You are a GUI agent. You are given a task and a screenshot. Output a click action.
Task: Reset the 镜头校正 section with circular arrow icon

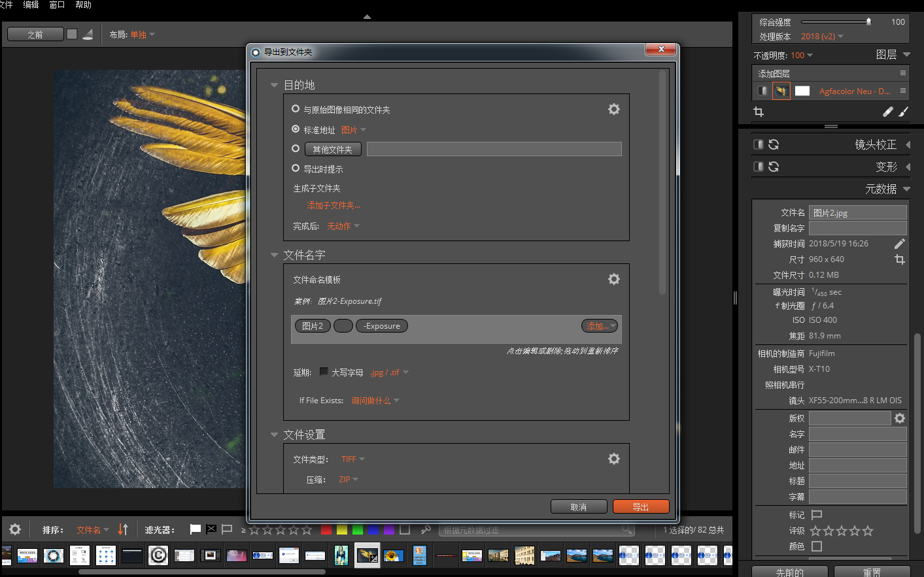tap(774, 144)
